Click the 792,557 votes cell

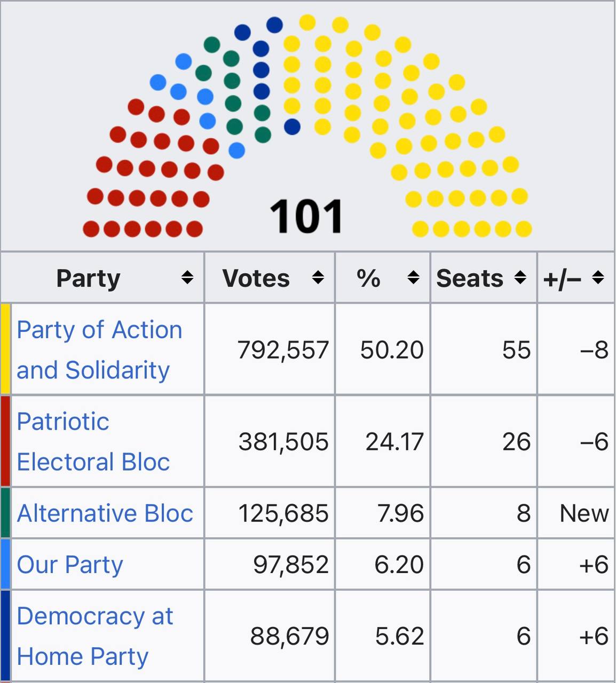[x=283, y=350]
